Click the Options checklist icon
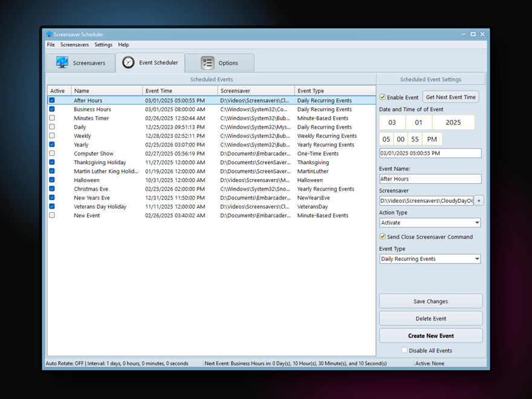Screen dimensions: 532x399 click(x=207, y=63)
